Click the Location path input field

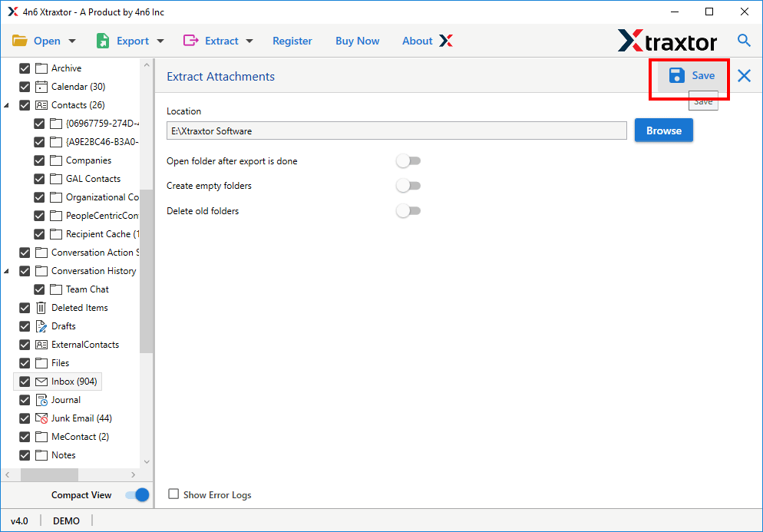[x=396, y=131]
